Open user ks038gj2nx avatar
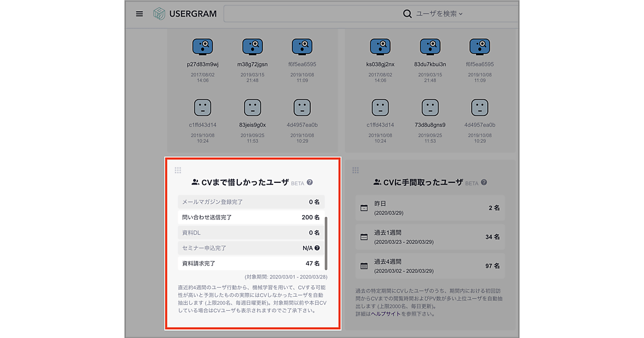This screenshot has height=338, width=644. click(x=380, y=47)
